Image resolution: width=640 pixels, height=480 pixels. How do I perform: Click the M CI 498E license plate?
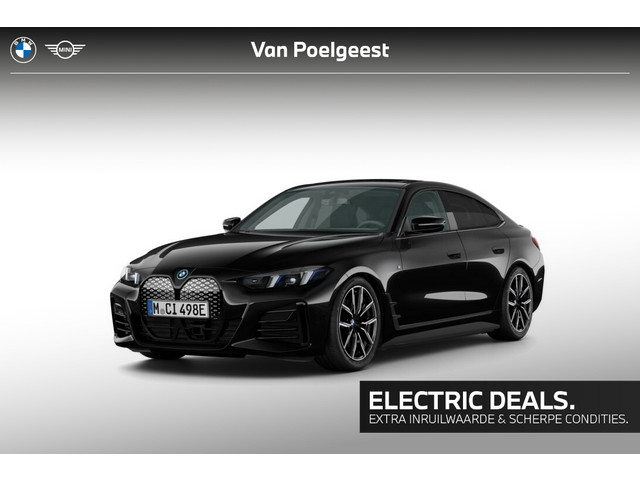(x=178, y=309)
